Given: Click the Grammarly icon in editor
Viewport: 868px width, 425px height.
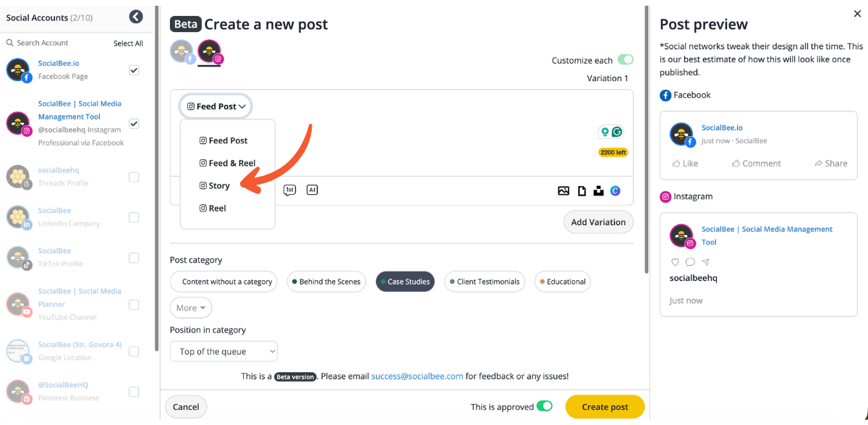Looking at the screenshot, I should (x=617, y=132).
